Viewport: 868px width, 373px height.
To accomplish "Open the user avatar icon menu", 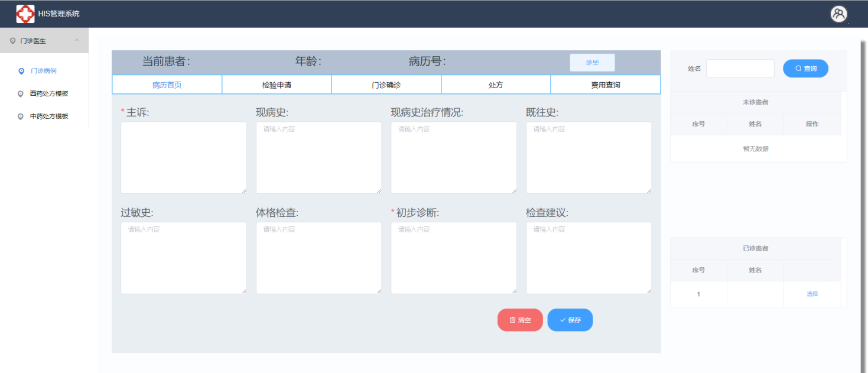I will (838, 14).
